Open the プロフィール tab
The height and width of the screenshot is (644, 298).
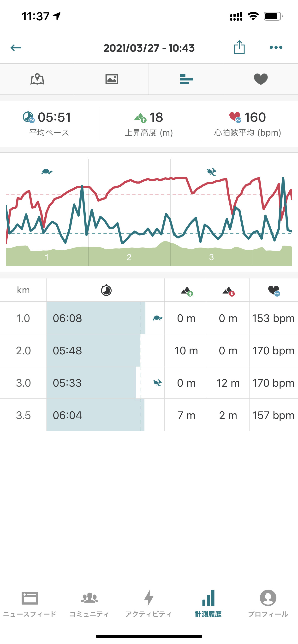tap(268, 603)
